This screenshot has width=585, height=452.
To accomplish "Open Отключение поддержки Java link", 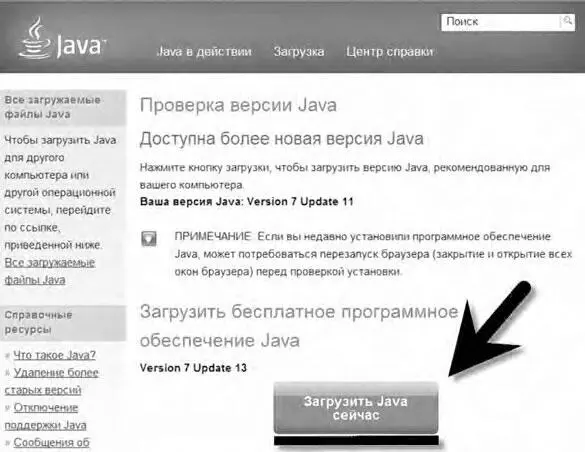I will [x=46, y=416].
